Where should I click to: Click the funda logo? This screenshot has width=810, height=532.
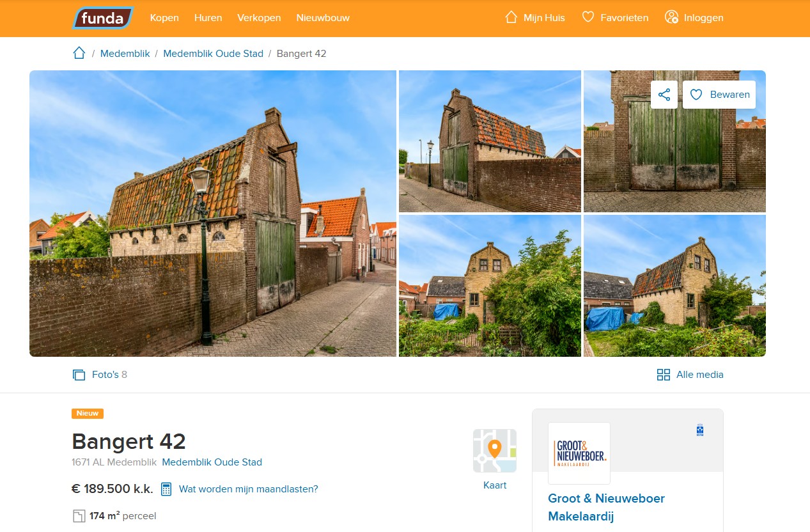pos(102,18)
